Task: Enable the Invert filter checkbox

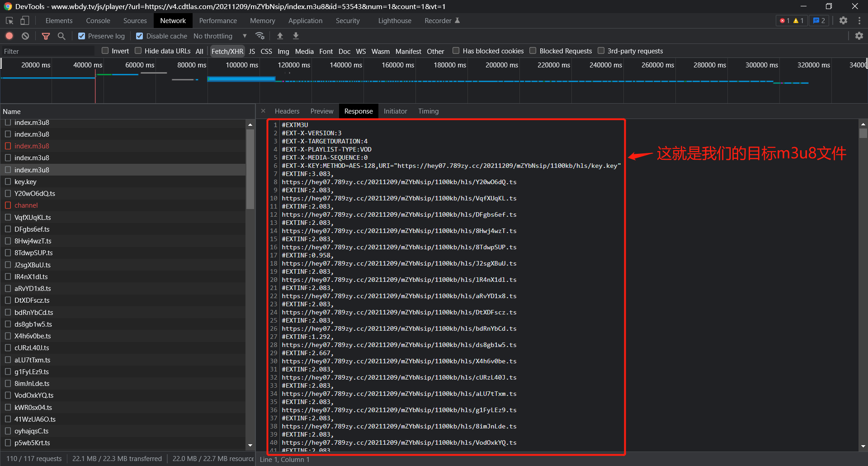Action: point(105,51)
